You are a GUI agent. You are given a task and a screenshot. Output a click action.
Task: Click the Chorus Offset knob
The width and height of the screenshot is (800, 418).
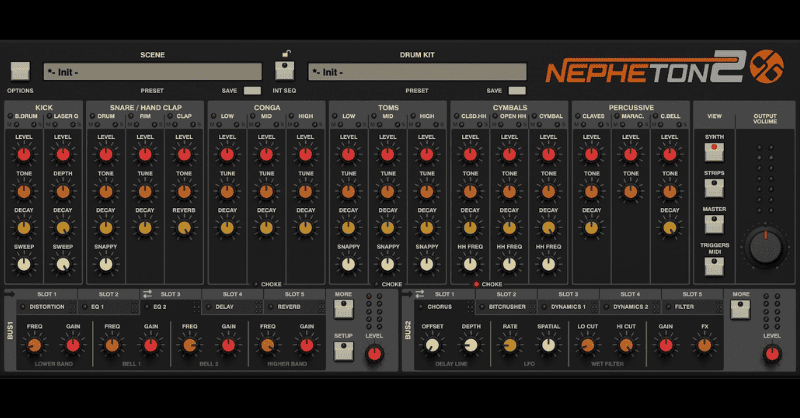(x=432, y=345)
